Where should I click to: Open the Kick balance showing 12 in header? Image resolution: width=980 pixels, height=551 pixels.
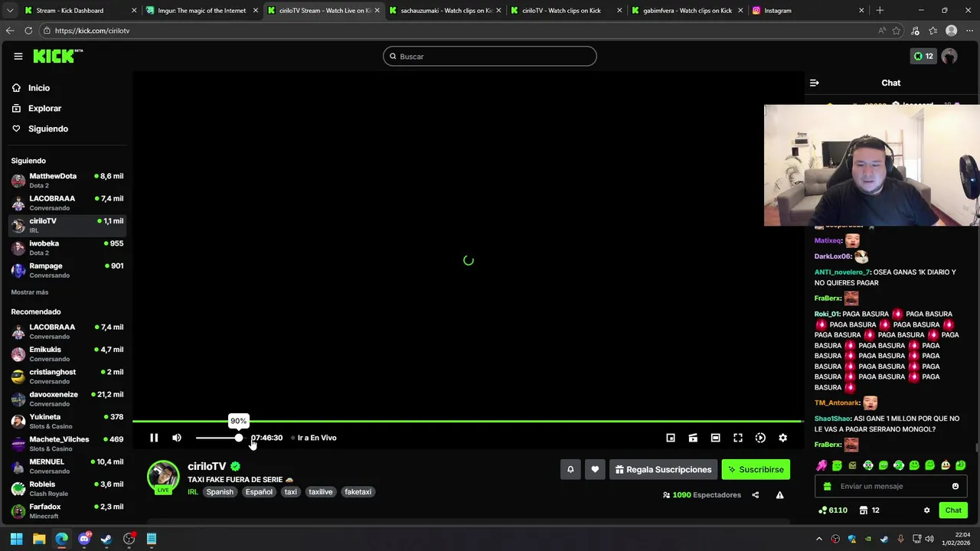(923, 56)
